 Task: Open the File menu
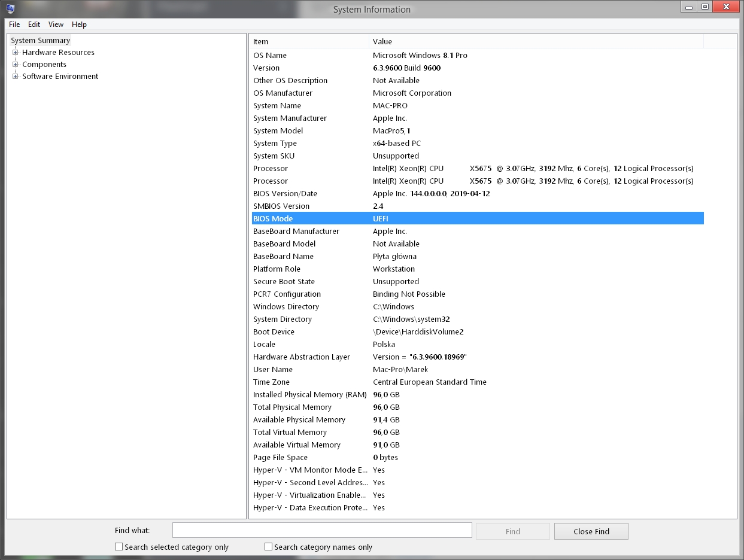point(14,25)
